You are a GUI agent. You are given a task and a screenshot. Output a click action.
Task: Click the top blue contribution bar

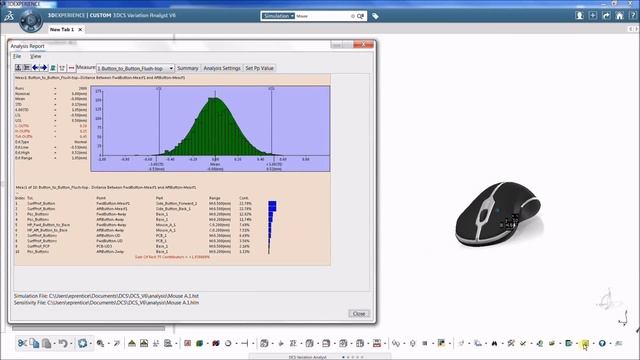tap(272, 203)
